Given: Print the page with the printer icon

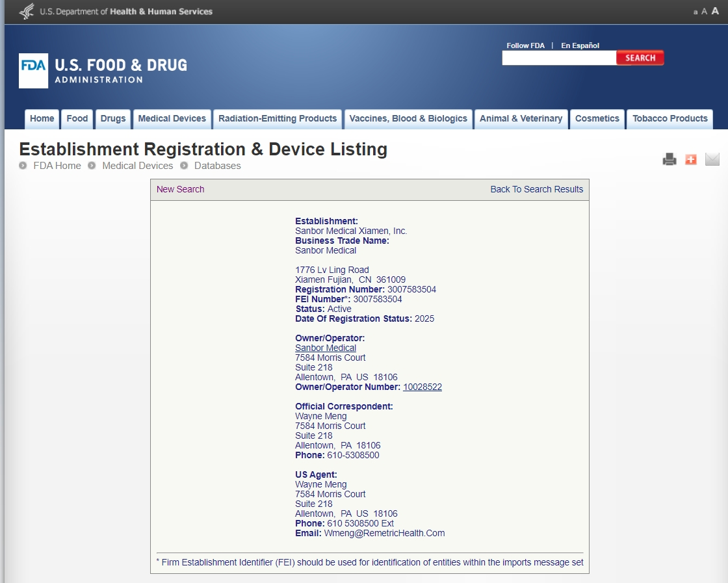Looking at the screenshot, I should (x=669, y=159).
